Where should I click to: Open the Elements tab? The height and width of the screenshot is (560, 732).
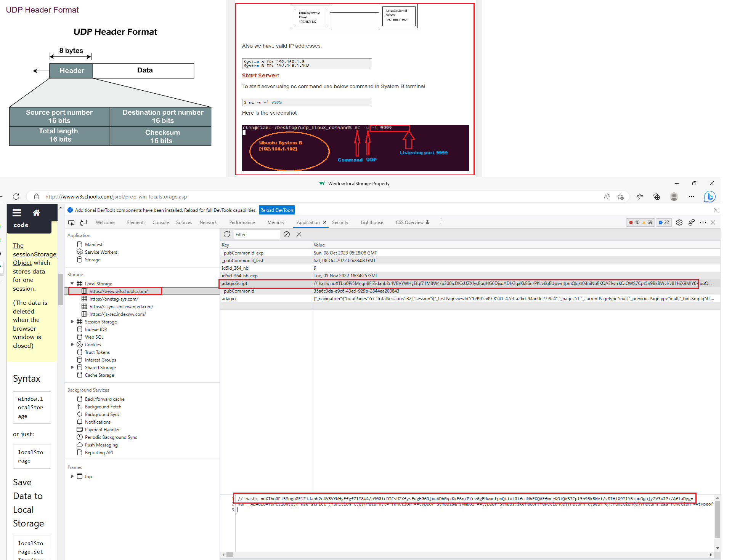(x=136, y=222)
